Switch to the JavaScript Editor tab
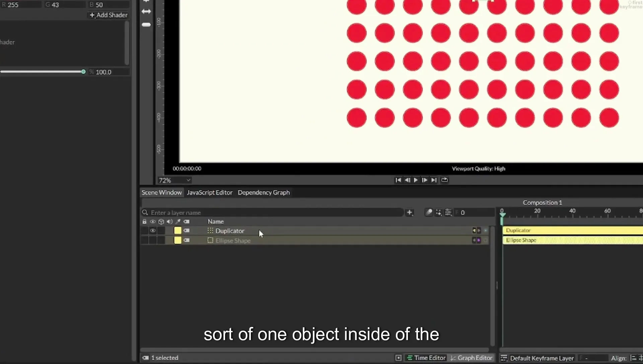Image resolution: width=643 pixels, height=364 pixels. [210, 193]
